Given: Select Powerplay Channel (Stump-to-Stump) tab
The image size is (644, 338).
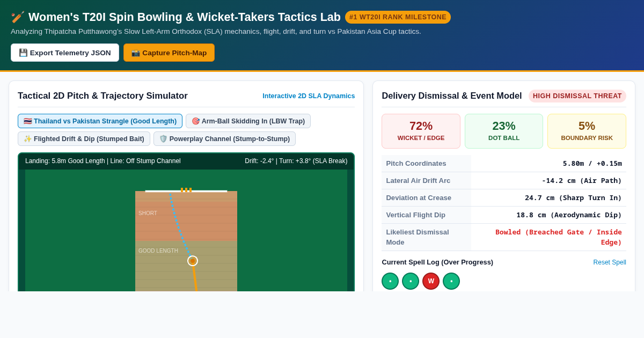Looking at the screenshot, I should [x=224, y=139].
